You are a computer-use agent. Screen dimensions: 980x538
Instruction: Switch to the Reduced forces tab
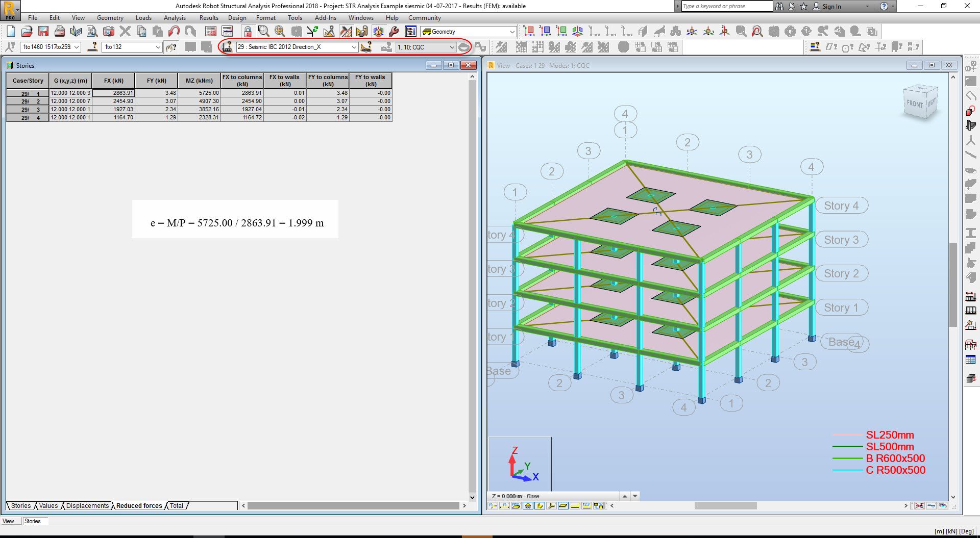tap(138, 505)
